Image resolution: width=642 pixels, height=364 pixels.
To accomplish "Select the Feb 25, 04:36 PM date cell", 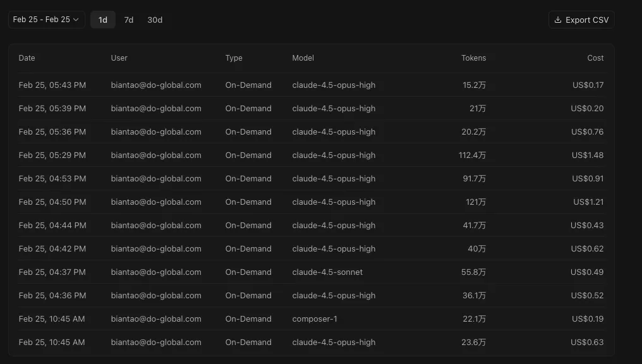I will 52,295.
